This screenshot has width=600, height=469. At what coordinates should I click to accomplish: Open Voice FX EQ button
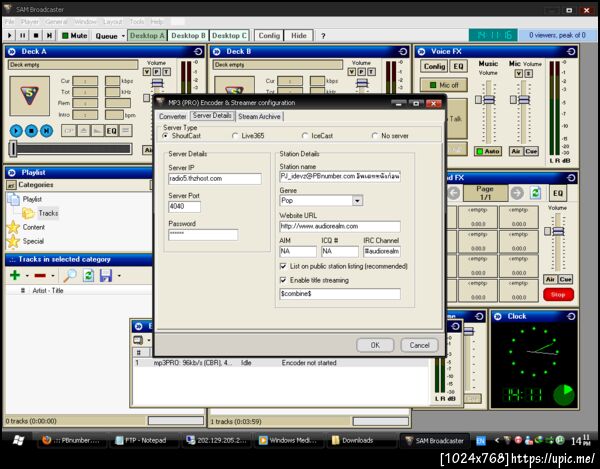pos(458,67)
